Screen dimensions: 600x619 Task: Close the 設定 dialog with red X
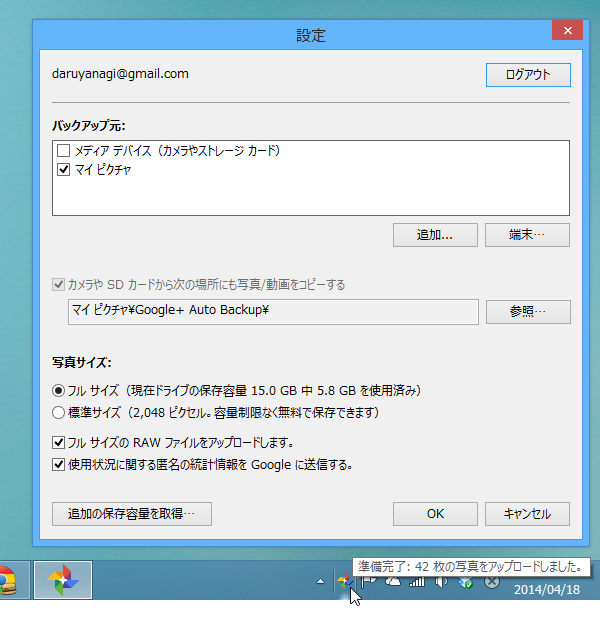pyautogui.click(x=567, y=30)
